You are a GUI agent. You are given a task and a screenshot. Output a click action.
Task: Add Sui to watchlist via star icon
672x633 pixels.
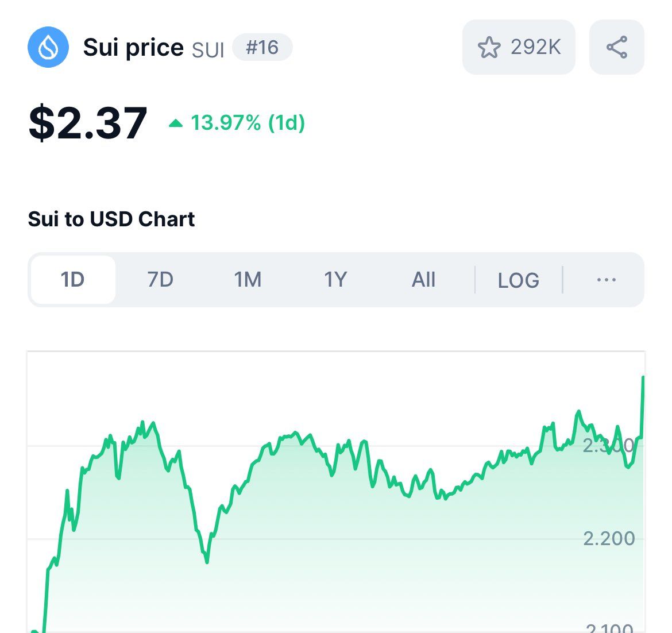tap(489, 47)
